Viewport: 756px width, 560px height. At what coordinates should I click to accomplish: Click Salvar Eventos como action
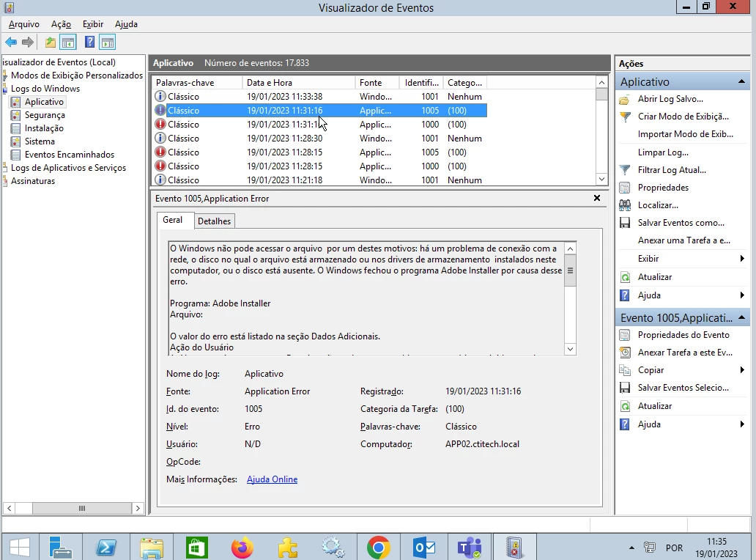point(681,223)
